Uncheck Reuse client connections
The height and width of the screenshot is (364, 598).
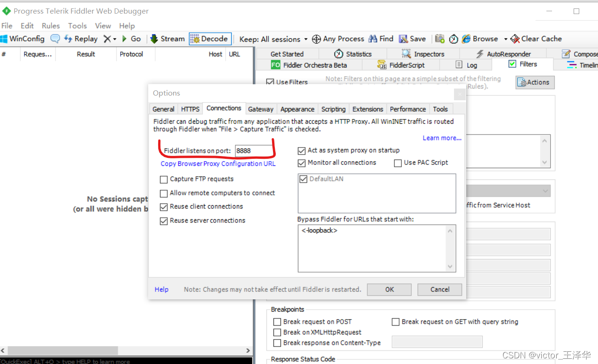pyautogui.click(x=164, y=207)
